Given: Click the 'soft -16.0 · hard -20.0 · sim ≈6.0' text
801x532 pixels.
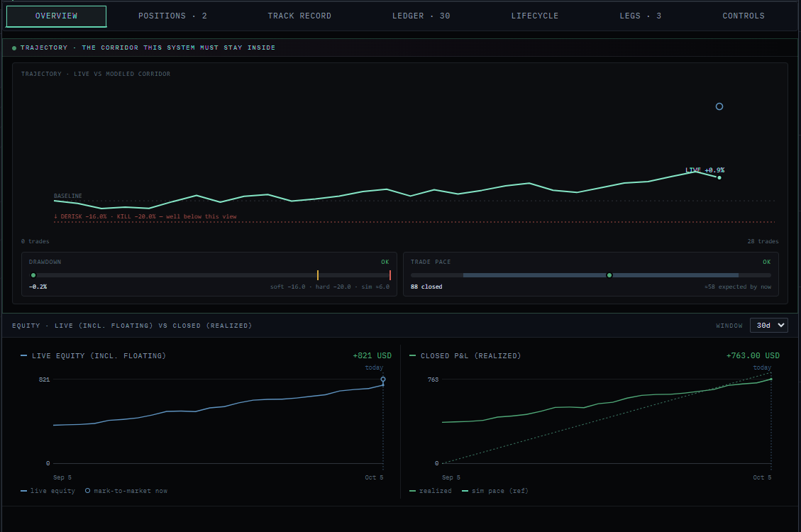Looking at the screenshot, I should [330, 287].
